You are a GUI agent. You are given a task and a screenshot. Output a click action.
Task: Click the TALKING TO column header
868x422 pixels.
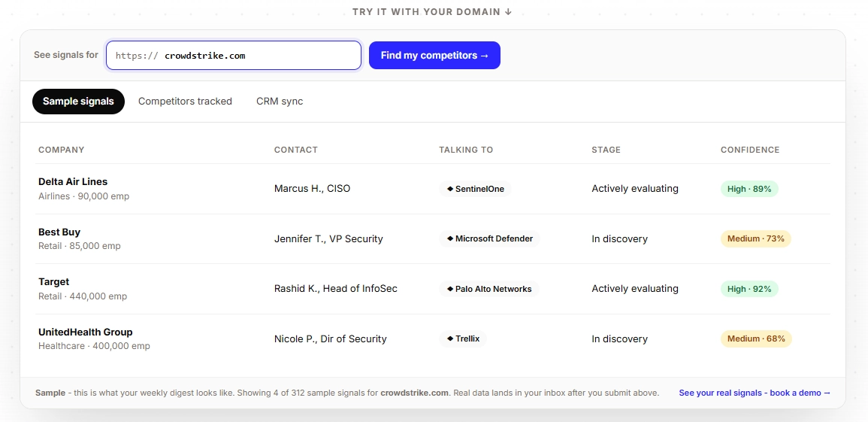click(466, 150)
